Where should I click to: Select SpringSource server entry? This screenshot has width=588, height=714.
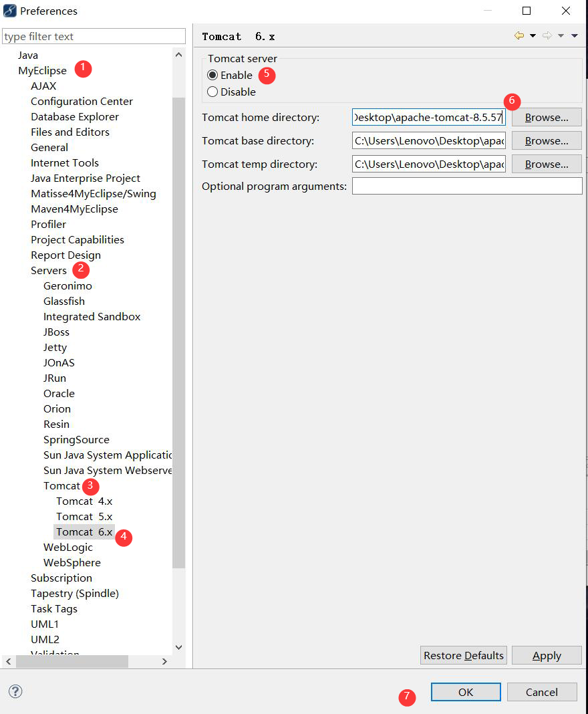(x=76, y=439)
